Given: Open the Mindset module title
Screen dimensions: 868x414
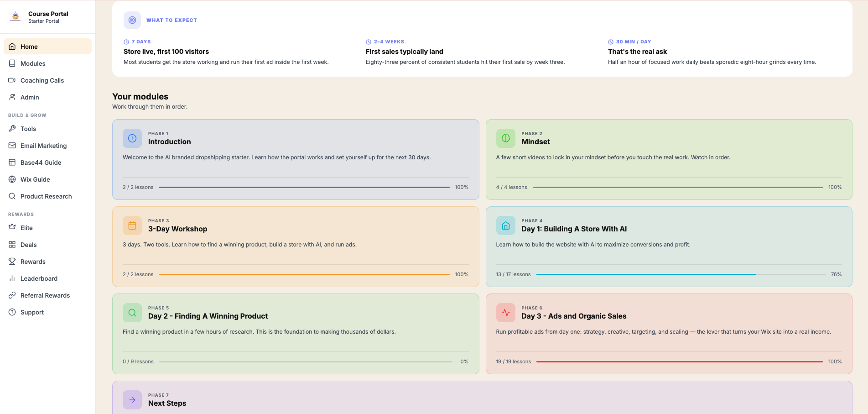Looking at the screenshot, I should (x=535, y=142).
